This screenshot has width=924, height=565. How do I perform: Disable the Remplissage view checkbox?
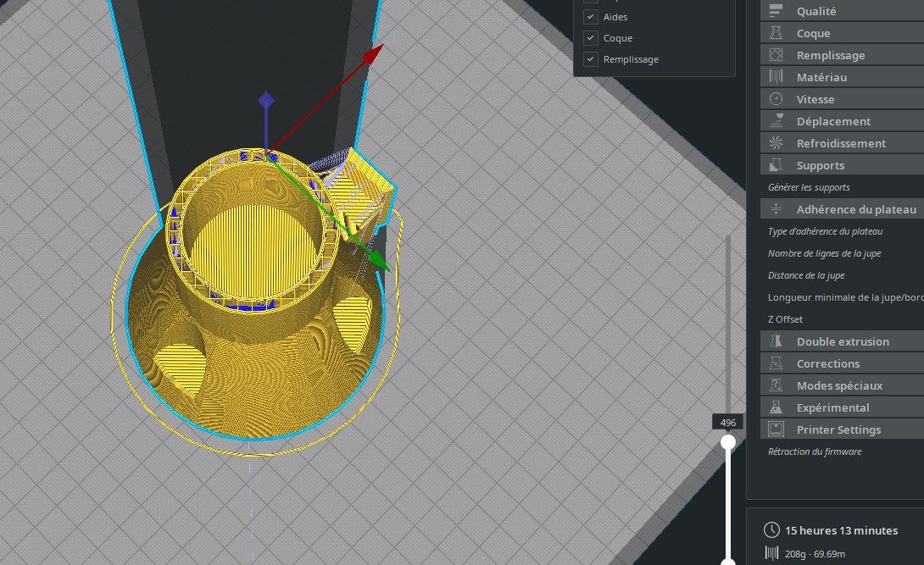590,59
